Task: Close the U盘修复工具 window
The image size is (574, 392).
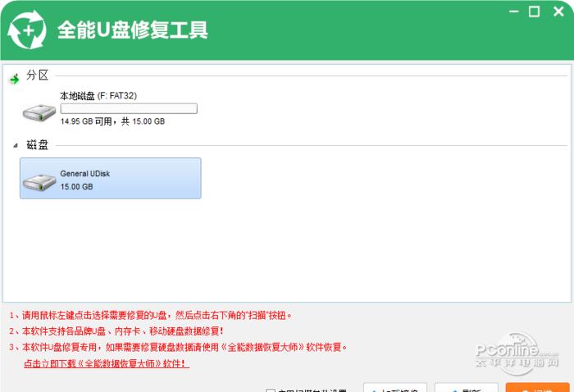Action: (x=558, y=11)
